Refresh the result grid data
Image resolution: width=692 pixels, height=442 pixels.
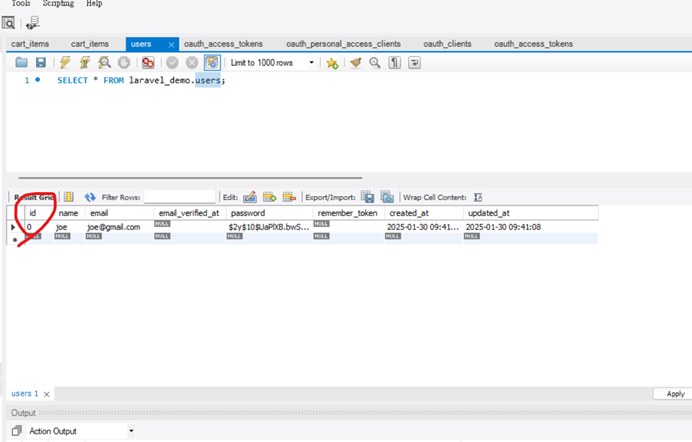point(90,197)
